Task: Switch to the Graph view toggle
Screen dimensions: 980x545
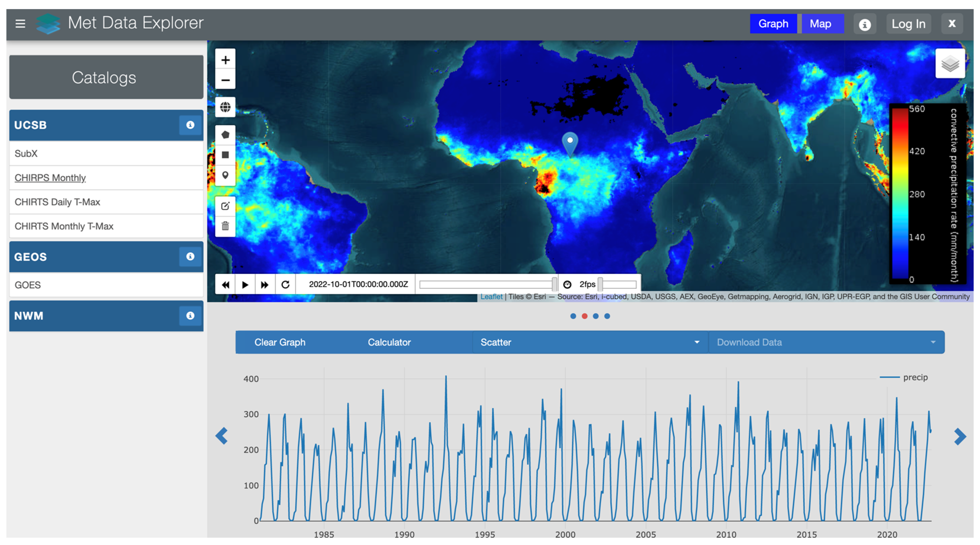Action: coord(773,24)
